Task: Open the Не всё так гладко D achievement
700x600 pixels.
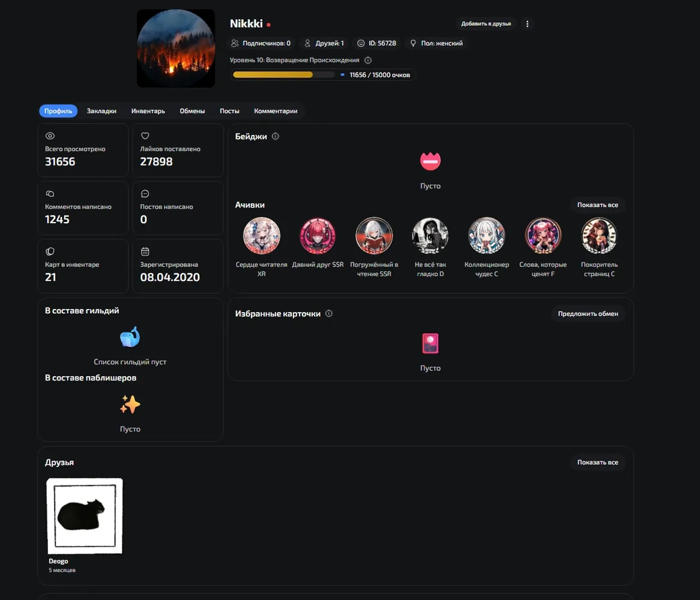Action: coord(430,236)
